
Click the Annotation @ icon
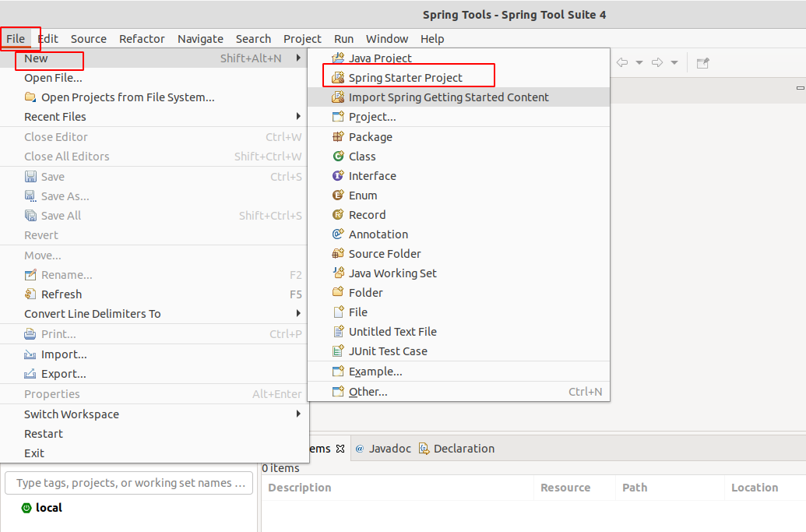click(338, 234)
